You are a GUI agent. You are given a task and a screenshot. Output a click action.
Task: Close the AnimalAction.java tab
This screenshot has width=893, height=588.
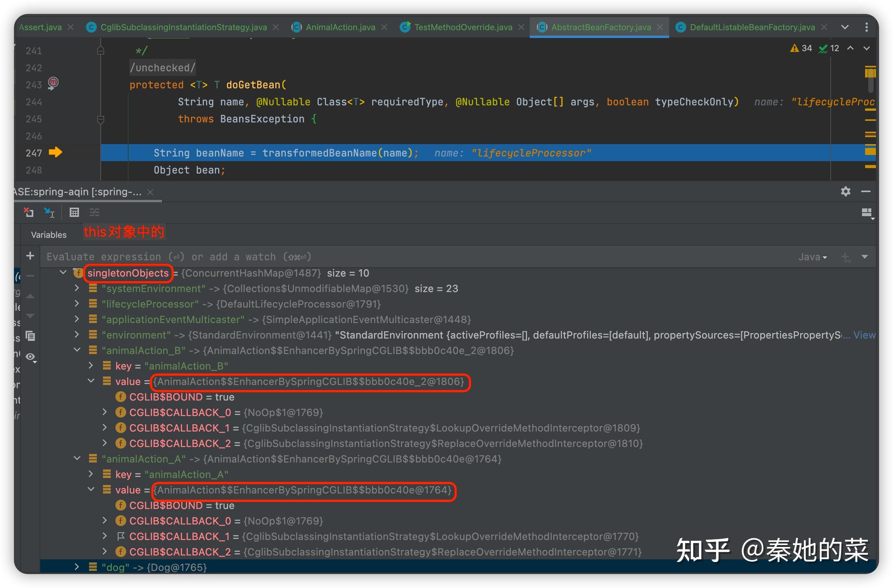[384, 27]
